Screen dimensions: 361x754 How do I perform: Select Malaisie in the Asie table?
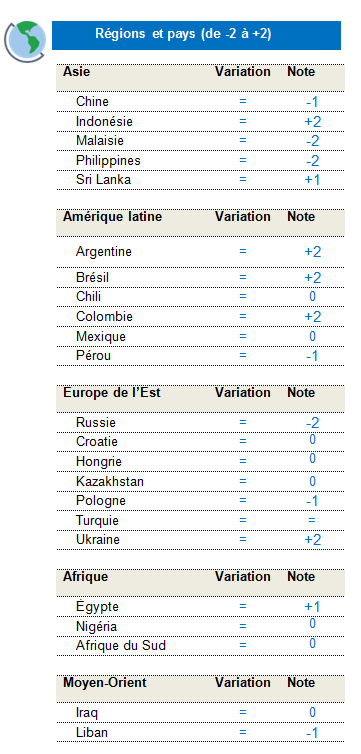tap(100, 141)
